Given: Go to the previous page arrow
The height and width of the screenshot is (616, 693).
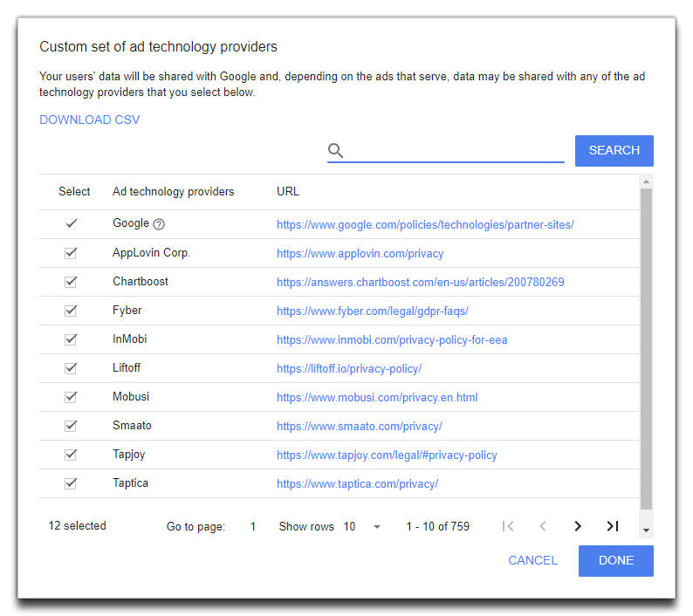Looking at the screenshot, I should [x=543, y=526].
